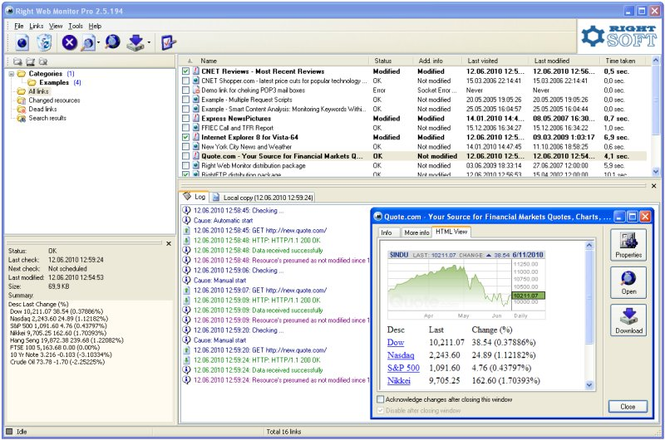Check the Quote.com row checkbox
The height and width of the screenshot is (440, 665).
(186, 156)
